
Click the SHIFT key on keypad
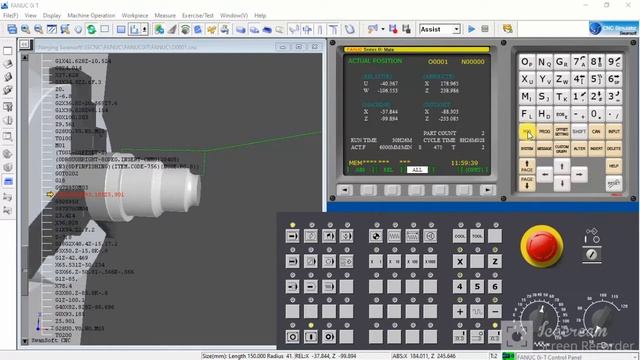click(579, 131)
